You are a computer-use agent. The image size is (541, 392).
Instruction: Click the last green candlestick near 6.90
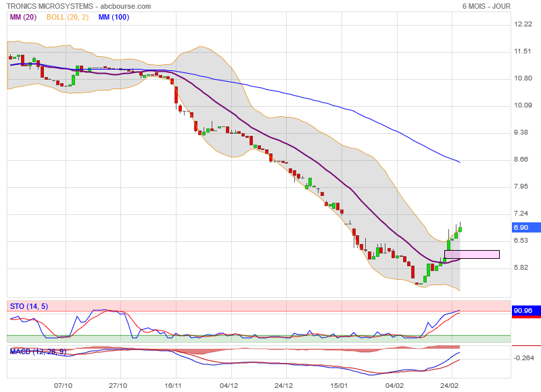click(x=460, y=229)
